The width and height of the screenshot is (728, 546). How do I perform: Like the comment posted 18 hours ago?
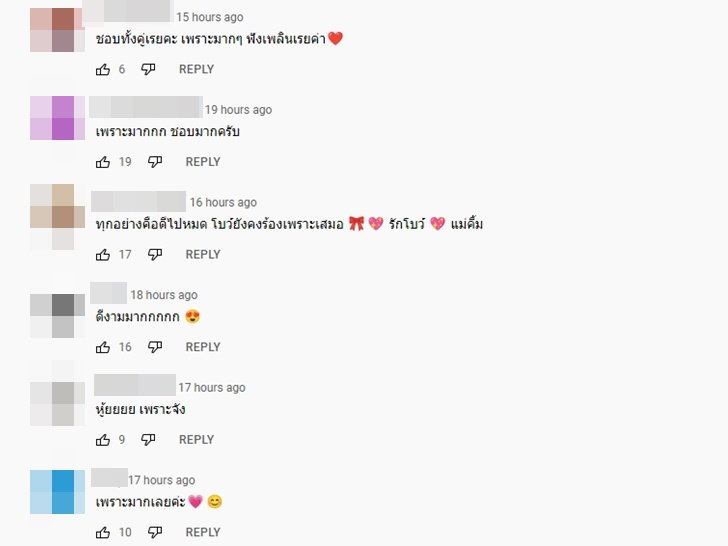click(x=103, y=347)
